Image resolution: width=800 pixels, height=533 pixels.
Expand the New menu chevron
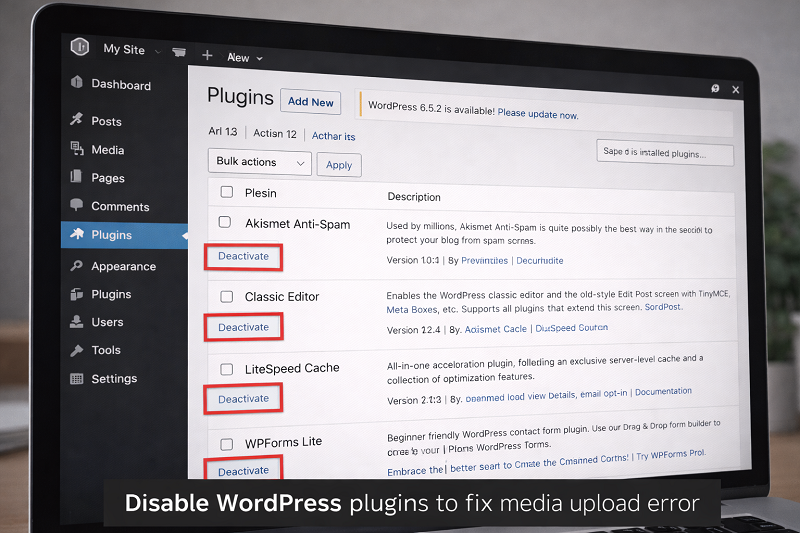pos(259,59)
